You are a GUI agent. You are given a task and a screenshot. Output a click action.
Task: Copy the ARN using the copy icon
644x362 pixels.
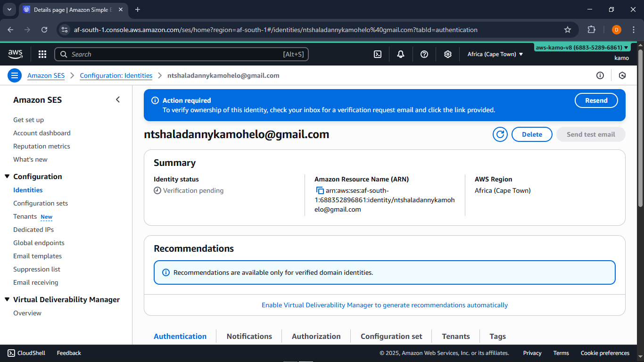320,191
